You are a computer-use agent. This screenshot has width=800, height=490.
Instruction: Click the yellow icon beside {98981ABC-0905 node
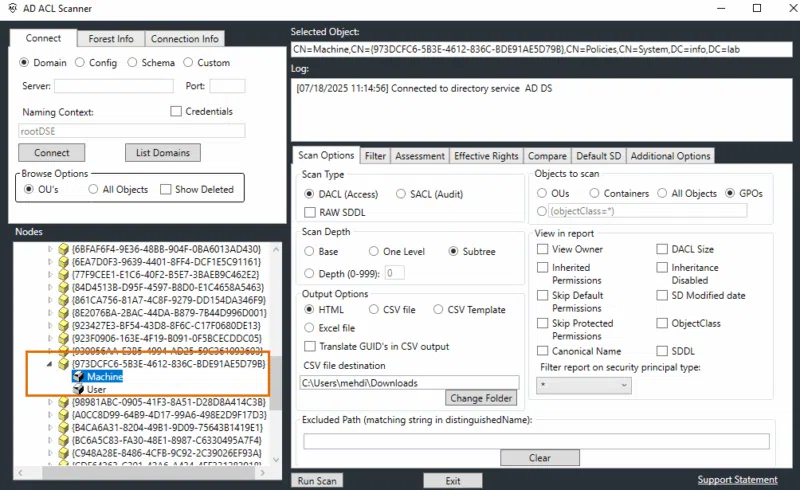coord(64,402)
